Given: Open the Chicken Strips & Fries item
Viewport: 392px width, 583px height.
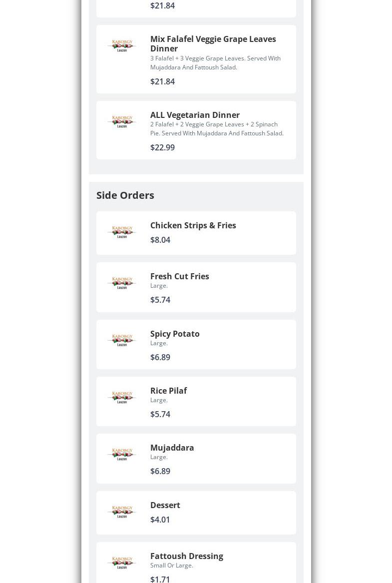Looking at the screenshot, I should click(x=193, y=225).
